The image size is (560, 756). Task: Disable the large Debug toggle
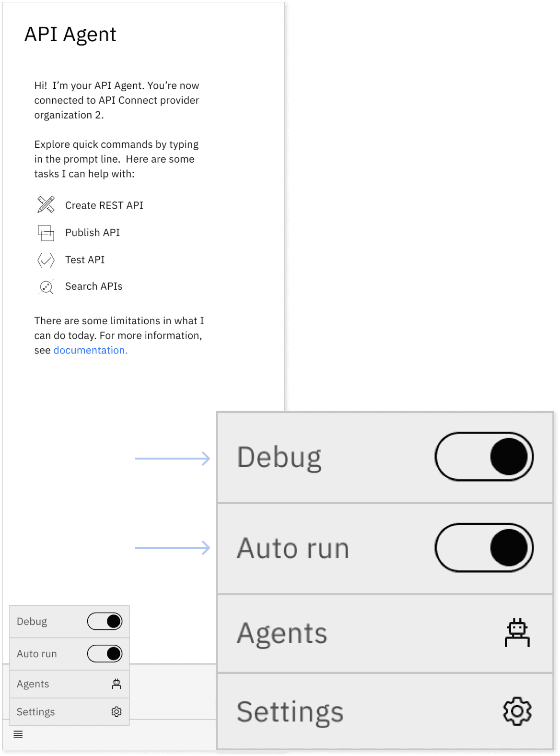(484, 457)
